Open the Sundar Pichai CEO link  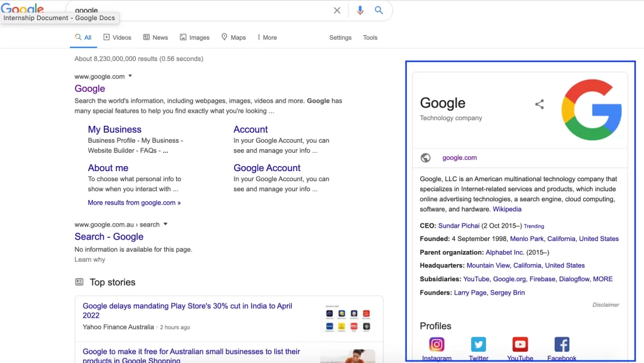[x=458, y=226]
